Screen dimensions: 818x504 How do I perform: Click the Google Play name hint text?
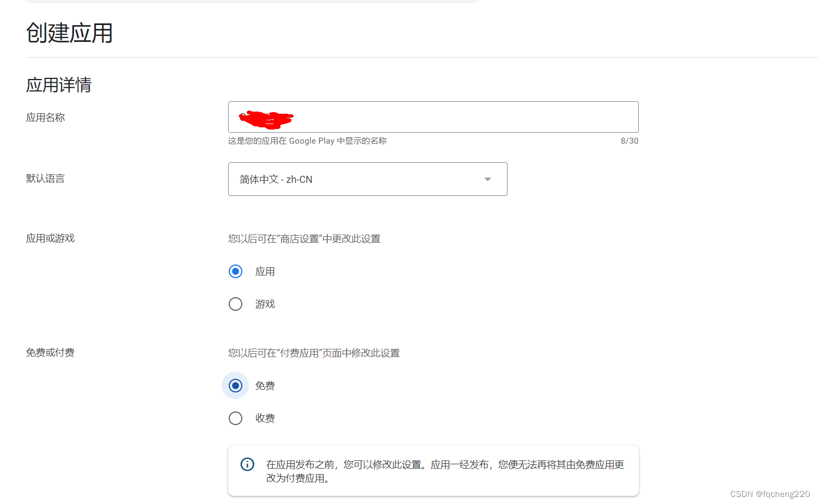point(307,140)
